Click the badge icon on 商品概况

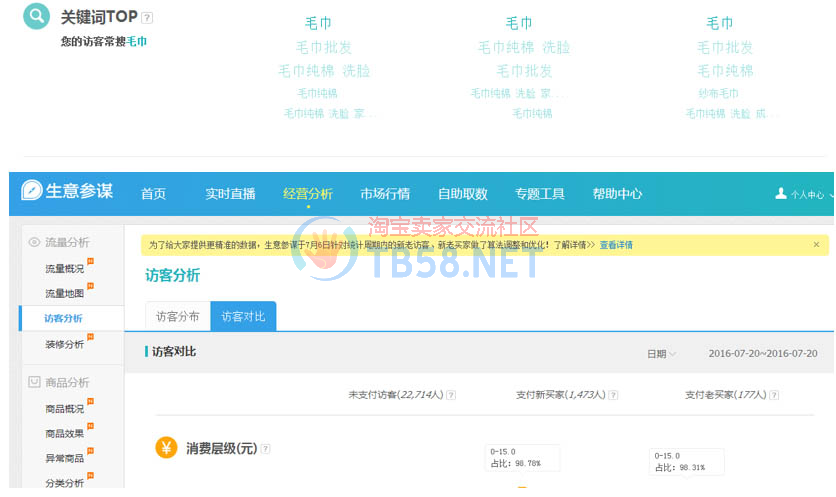[91, 402]
